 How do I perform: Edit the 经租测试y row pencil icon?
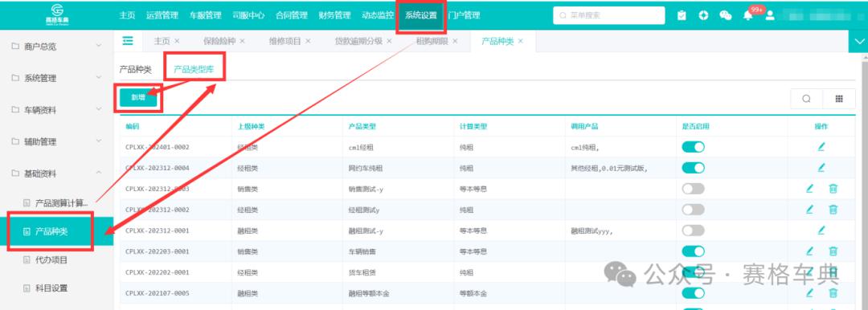coord(809,210)
